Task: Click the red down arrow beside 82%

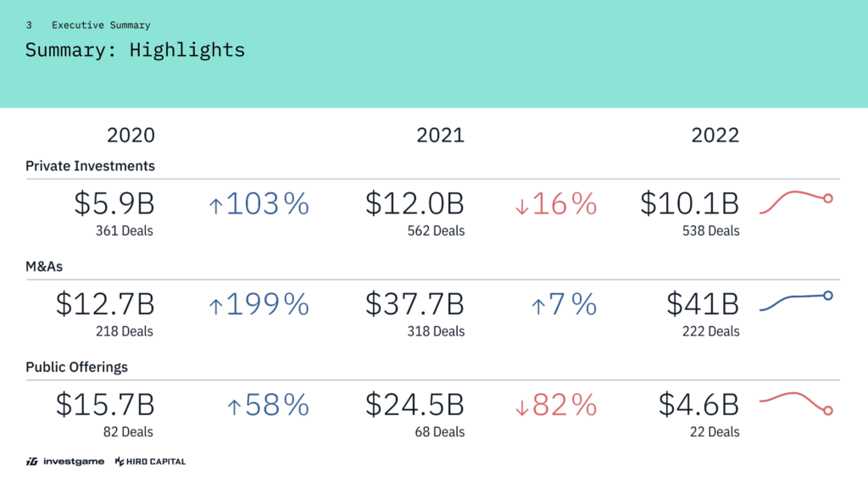Action: click(x=522, y=407)
